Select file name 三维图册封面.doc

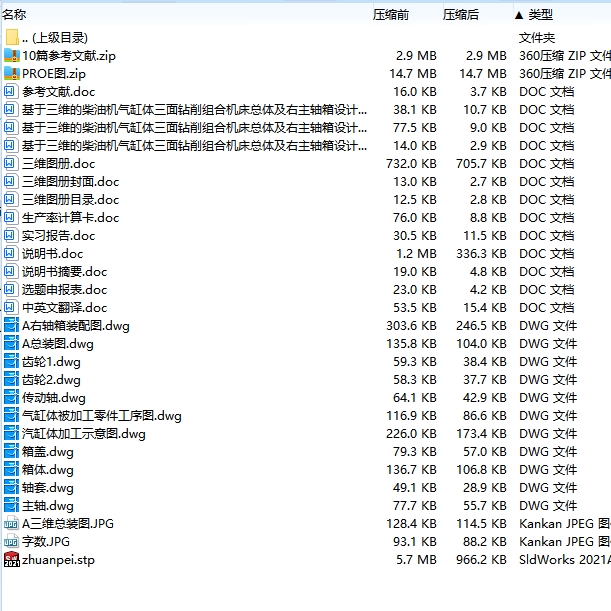tap(71, 182)
